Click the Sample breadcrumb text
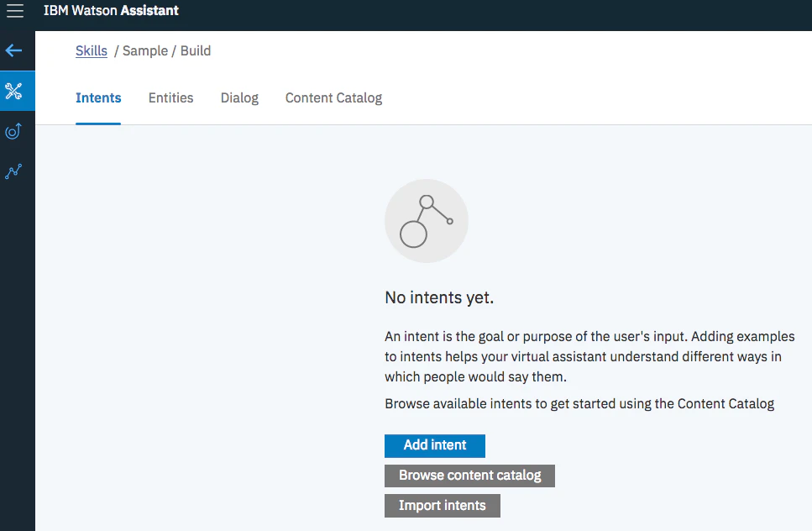The width and height of the screenshot is (812, 531). [x=145, y=50]
